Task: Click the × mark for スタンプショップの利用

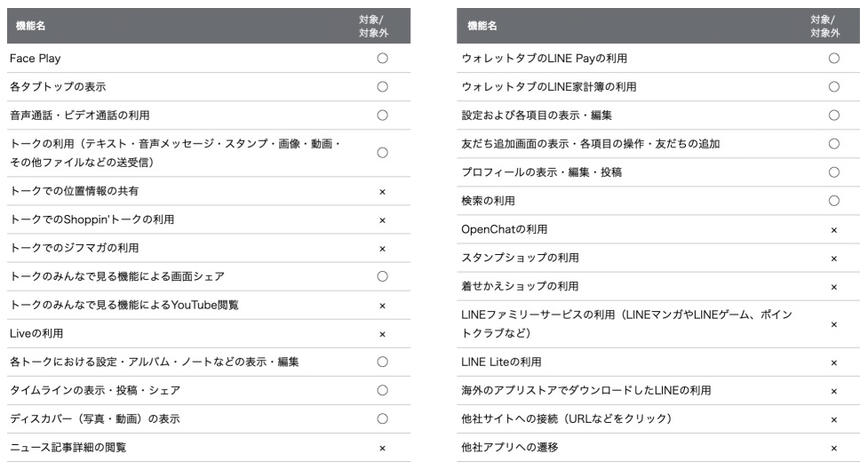Action: click(x=833, y=259)
